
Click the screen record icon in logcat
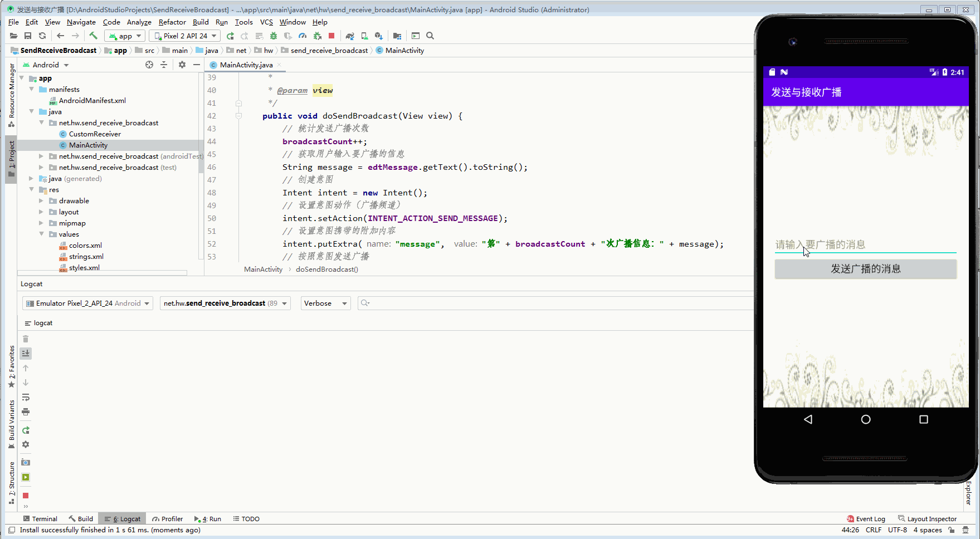(x=26, y=477)
